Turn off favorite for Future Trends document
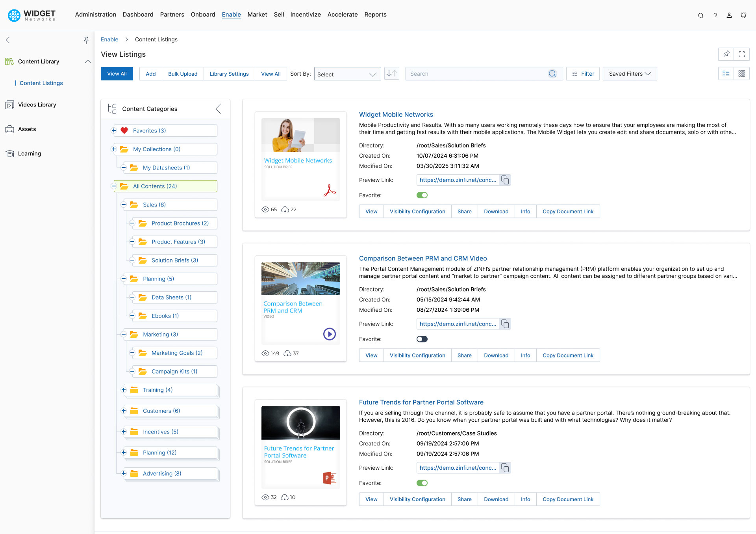 click(422, 482)
